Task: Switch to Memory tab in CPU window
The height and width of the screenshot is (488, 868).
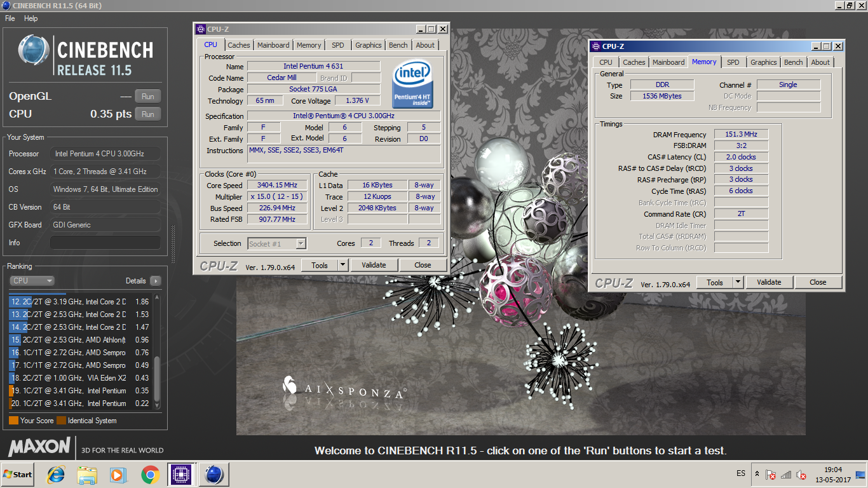Action: (309, 45)
